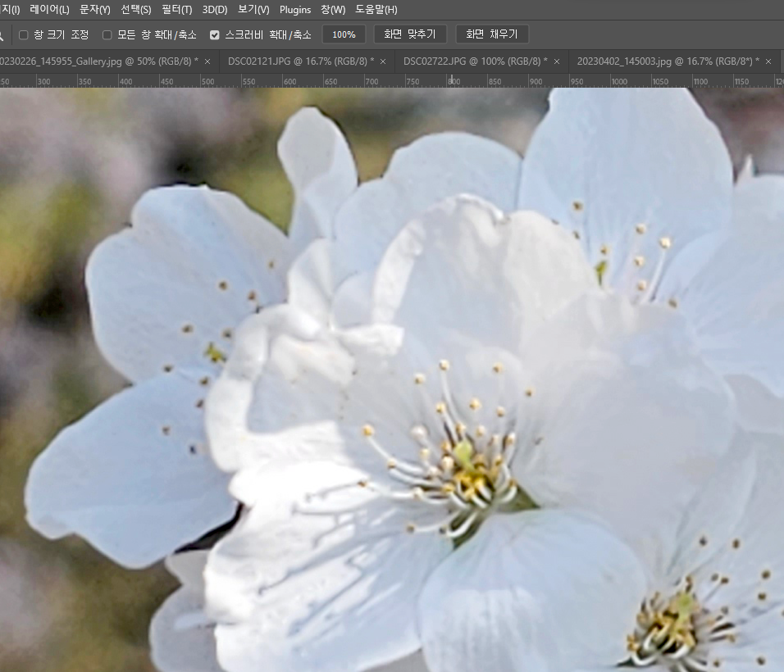This screenshot has width=784, height=672.
Task: Switch to the DSC02722.JPG document tab
Action: [475, 61]
